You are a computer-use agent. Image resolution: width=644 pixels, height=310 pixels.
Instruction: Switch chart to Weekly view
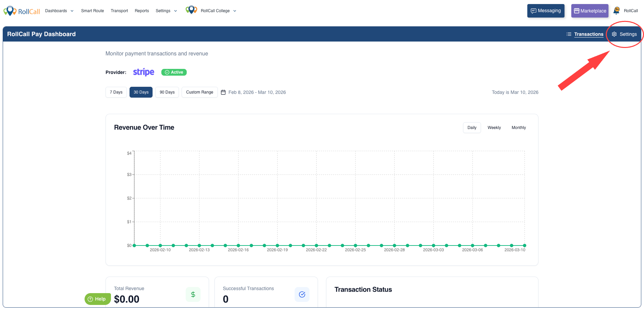tap(494, 128)
